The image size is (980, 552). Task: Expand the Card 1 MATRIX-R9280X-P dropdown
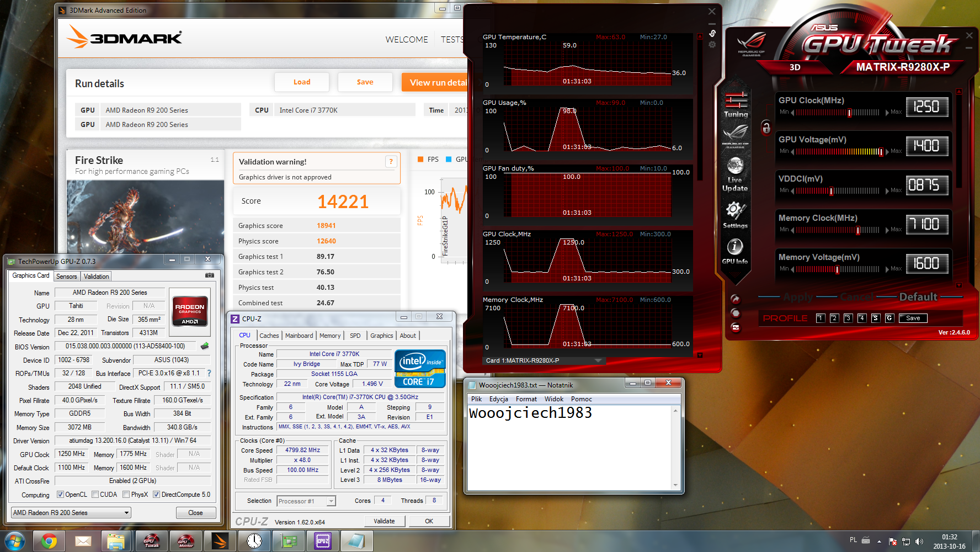coord(598,360)
